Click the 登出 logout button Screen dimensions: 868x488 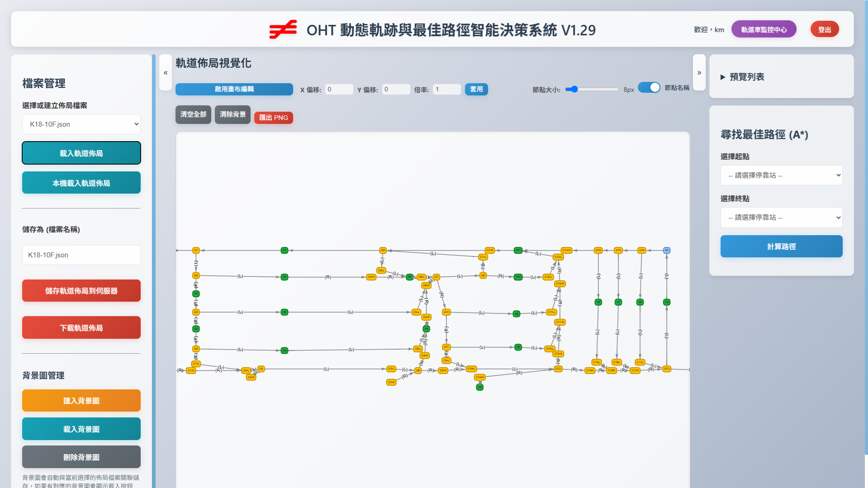tap(825, 29)
